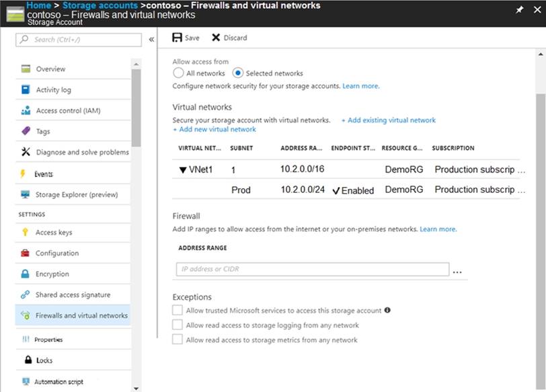Screen dimensions: 546x392
Task: Click the Save floppy disk icon
Action: (x=177, y=38)
